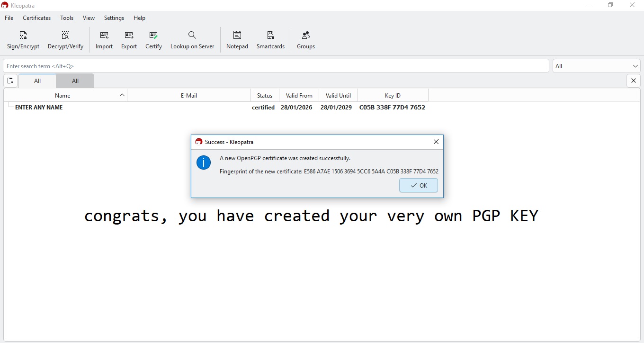Sort by the Status column header
The height and width of the screenshot is (343, 644).
click(x=265, y=95)
